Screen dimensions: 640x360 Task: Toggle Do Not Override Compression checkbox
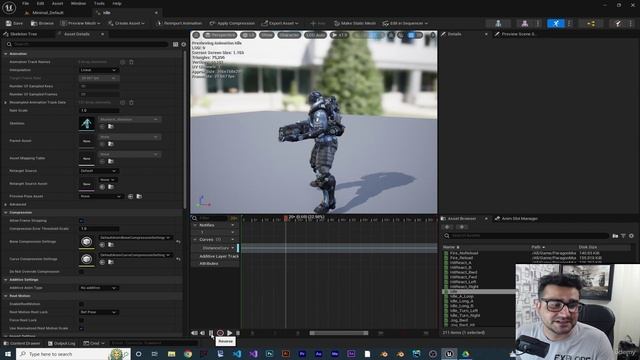[81, 271]
